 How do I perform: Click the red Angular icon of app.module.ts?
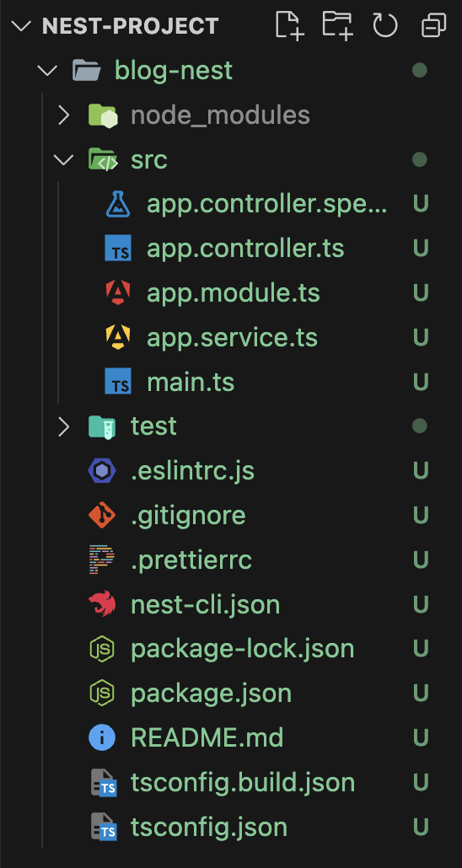click(x=118, y=292)
